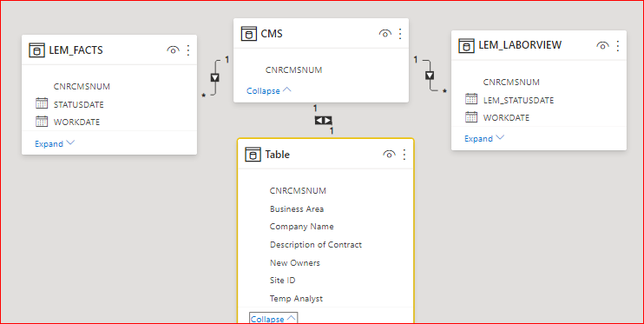
Task: Select WORKDATE field in LEM_LABORVIEW
Action: click(506, 117)
